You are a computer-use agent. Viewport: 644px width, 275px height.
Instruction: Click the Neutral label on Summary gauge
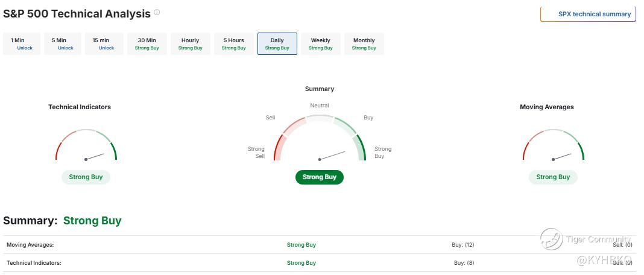pos(320,106)
